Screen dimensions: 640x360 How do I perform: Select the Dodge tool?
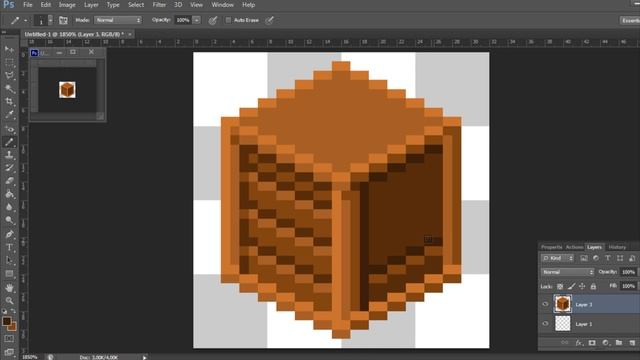[9, 220]
